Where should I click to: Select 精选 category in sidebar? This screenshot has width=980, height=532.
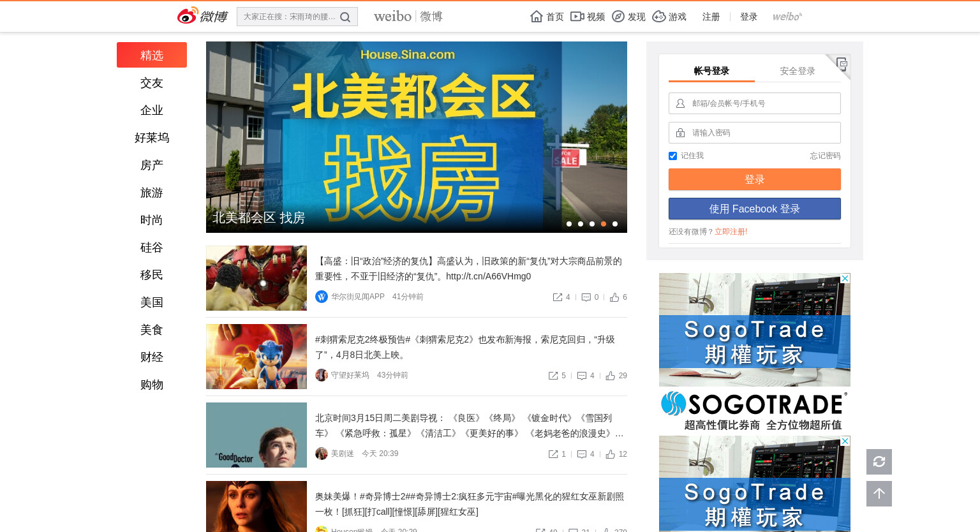pos(152,55)
